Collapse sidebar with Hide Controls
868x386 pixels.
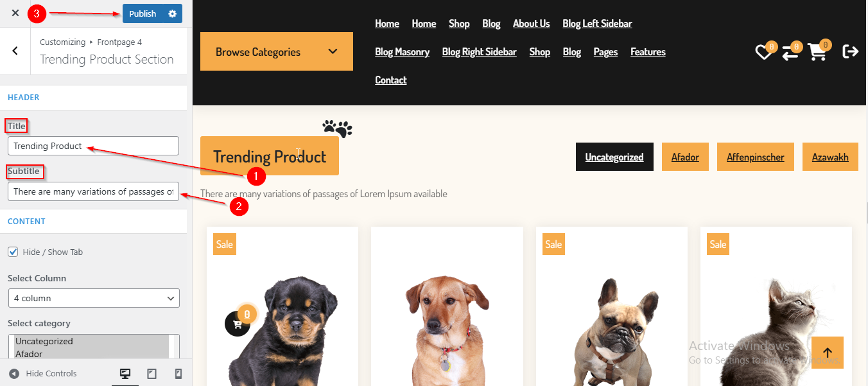tap(43, 374)
